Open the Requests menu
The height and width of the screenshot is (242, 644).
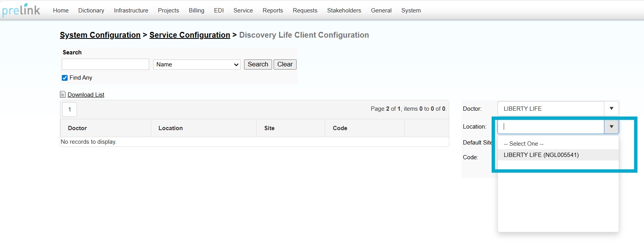tap(305, 10)
